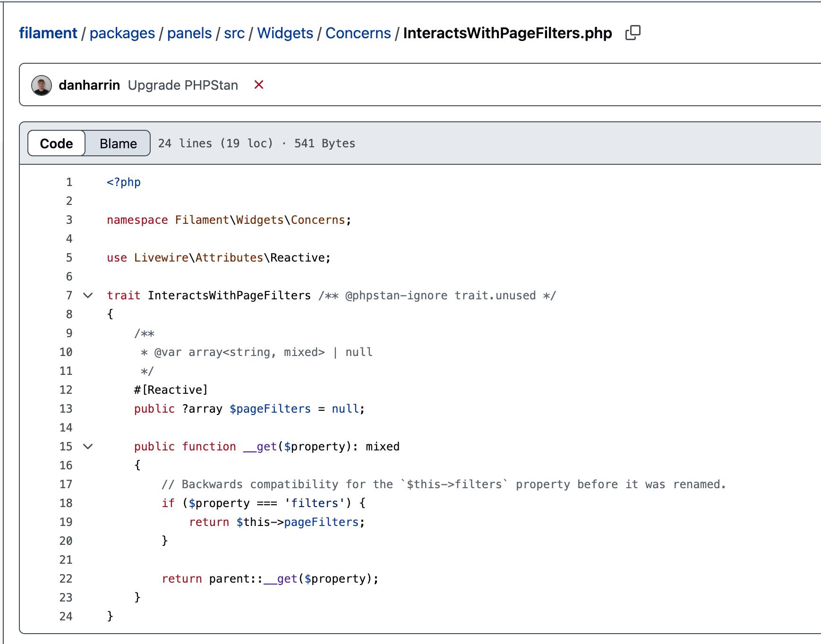Collapse the trait block at line 7

click(x=88, y=296)
